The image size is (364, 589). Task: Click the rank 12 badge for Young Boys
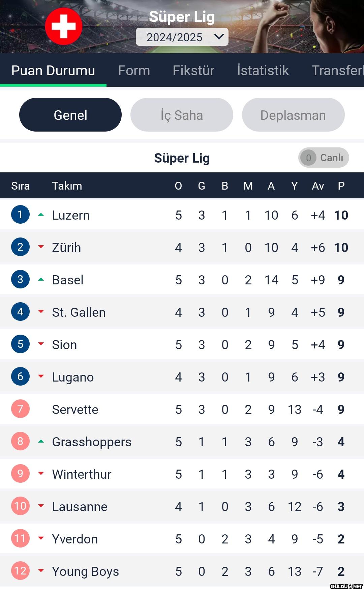(20, 571)
